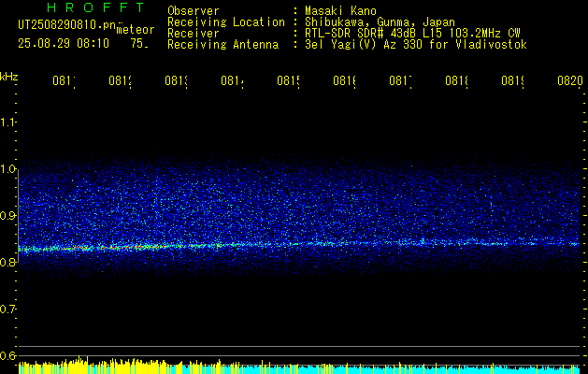This screenshot has height=374, width=588.
Task: Click the 'Receiving Location' field label
Action: [x=226, y=22]
